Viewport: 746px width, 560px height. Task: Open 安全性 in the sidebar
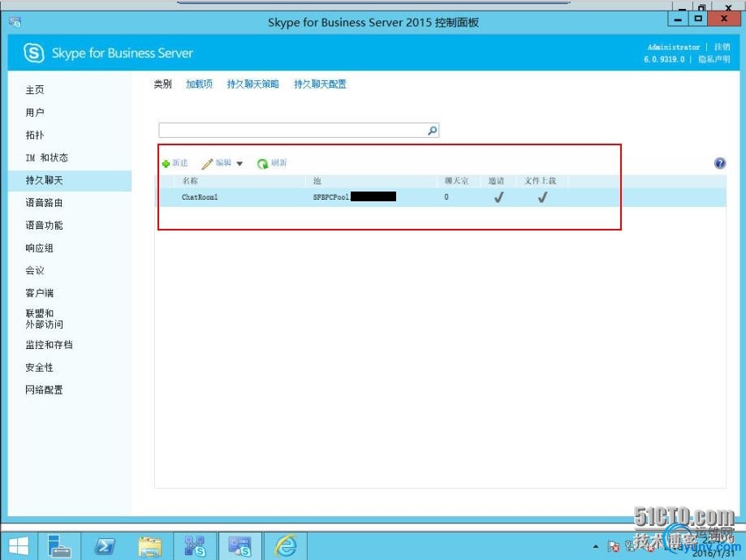click(39, 368)
